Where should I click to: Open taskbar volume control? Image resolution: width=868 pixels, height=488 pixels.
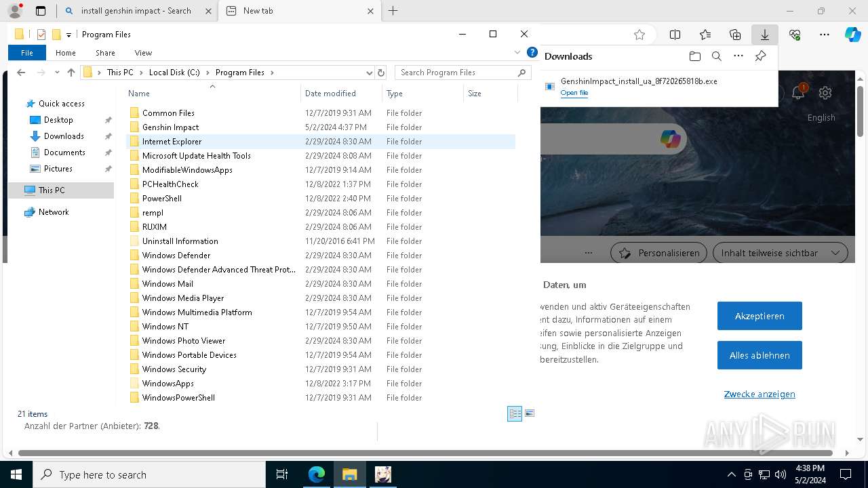781,474
